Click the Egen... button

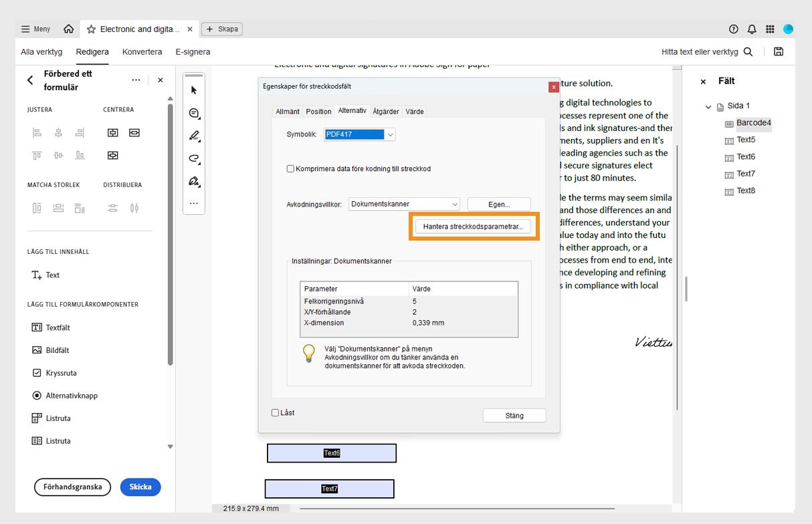coord(499,204)
